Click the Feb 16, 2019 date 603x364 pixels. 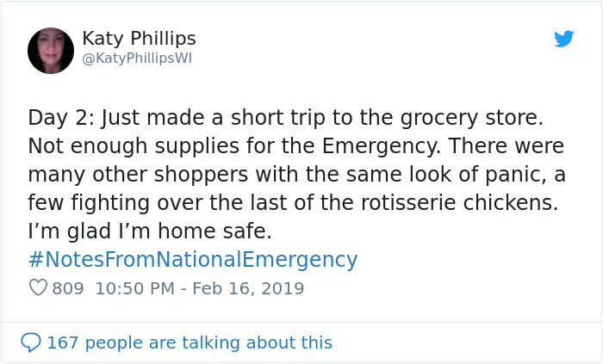tap(248, 288)
